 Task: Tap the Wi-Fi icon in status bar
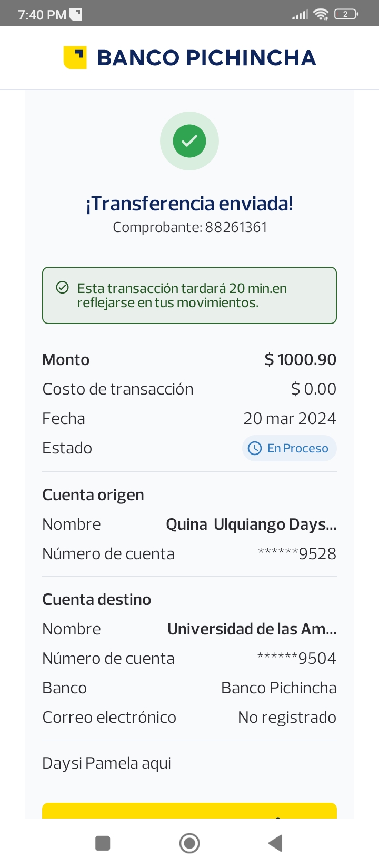[321, 15]
